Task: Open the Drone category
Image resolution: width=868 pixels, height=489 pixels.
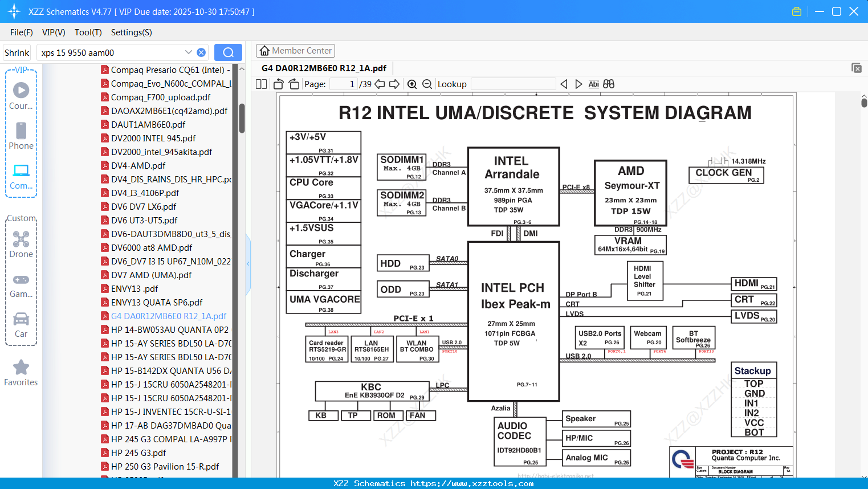Action: [x=21, y=244]
